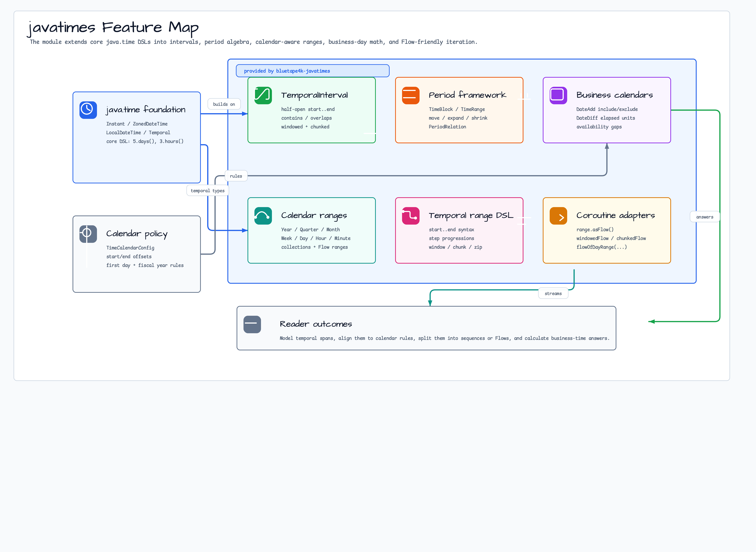Click the 'move / expand / shrink' line
This screenshot has width=756, height=552.
[x=458, y=118]
